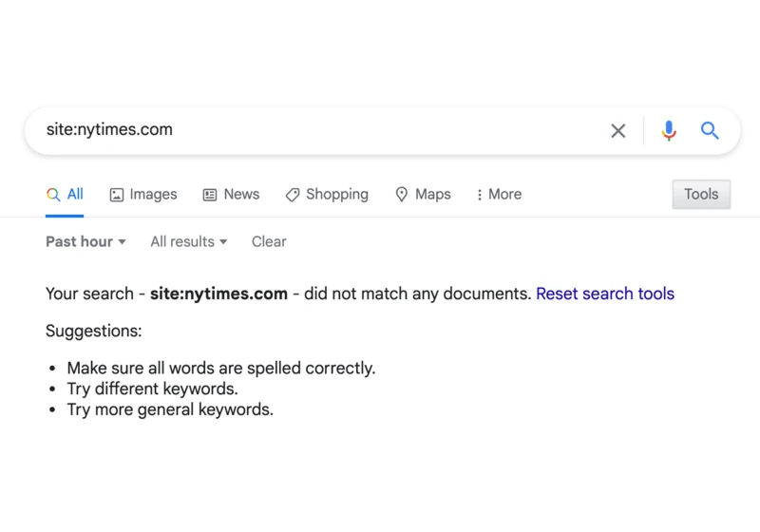This screenshot has height=532, width=760.
Task: Select the All results tab
Action: pyautogui.click(x=65, y=195)
